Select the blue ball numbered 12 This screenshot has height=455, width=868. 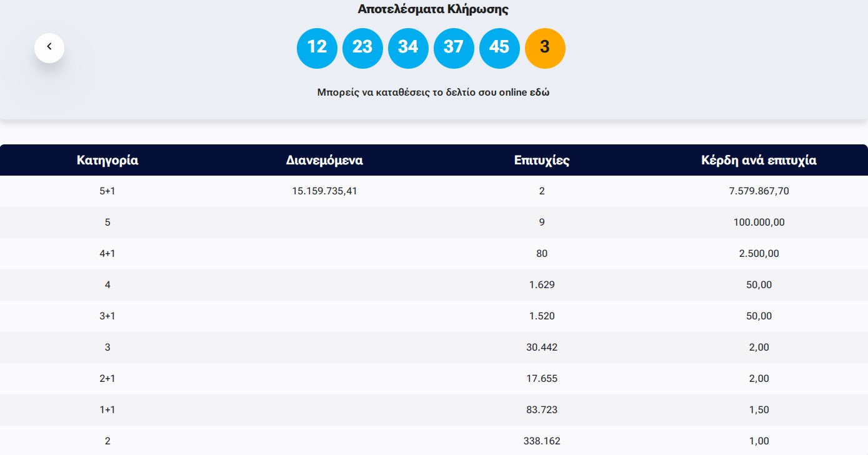pos(317,48)
